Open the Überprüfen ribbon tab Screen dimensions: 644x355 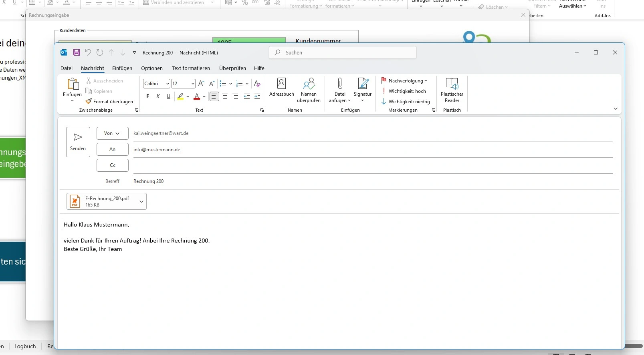pos(232,68)
